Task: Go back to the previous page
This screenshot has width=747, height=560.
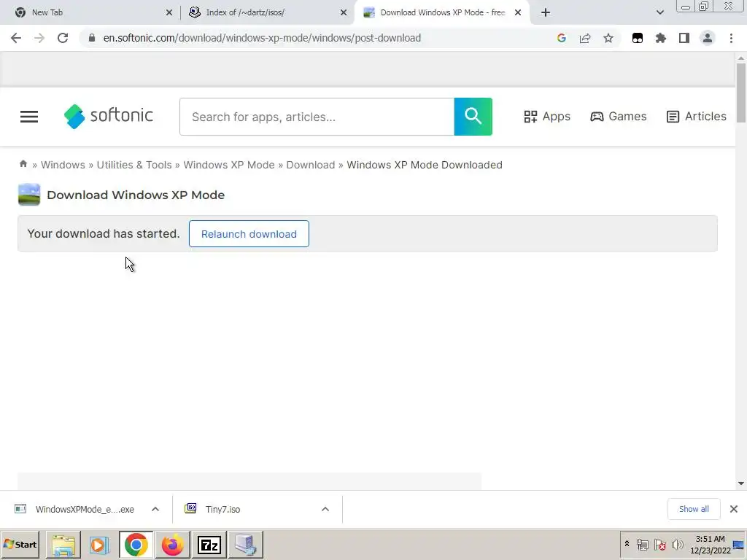Action: point(16,38)
